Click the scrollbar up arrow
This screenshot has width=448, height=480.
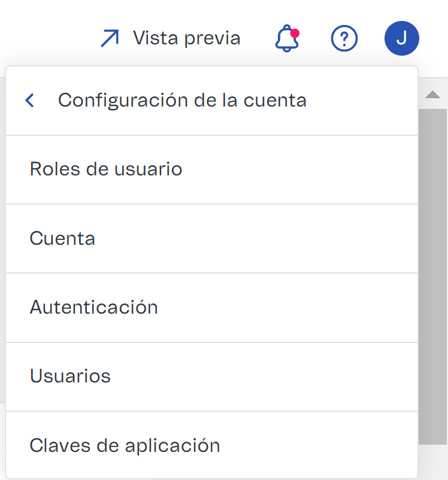click(x=434, y=94)
